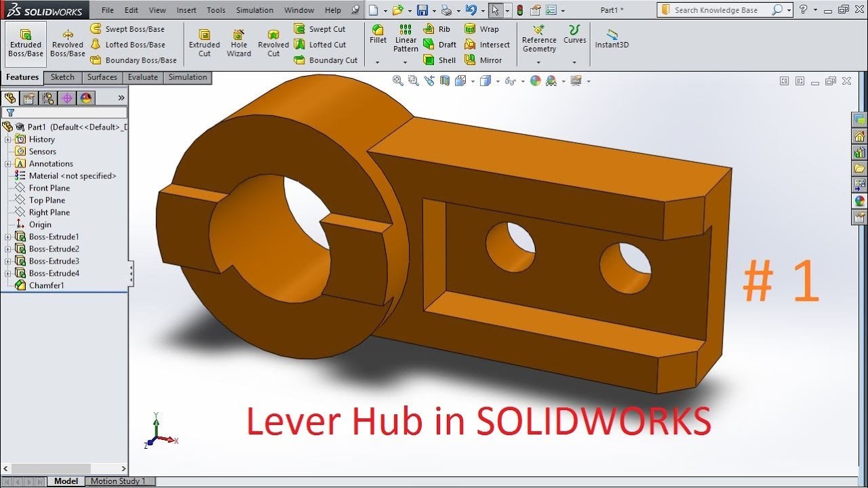
Task: Open the Motion Study 1 tab
Action: [120, 481]
